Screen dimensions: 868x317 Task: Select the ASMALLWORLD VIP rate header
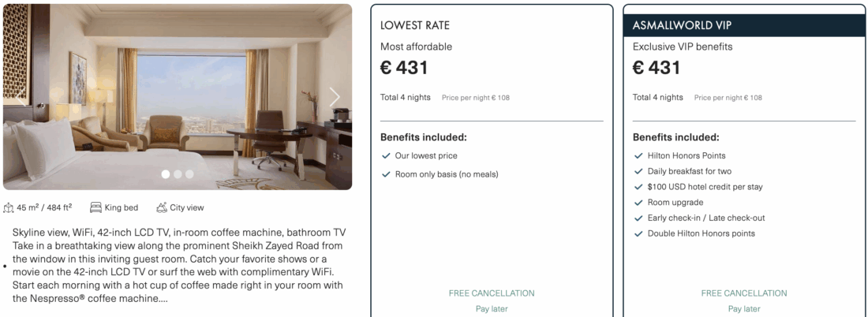pyautogui.click(x=683, y=25)
